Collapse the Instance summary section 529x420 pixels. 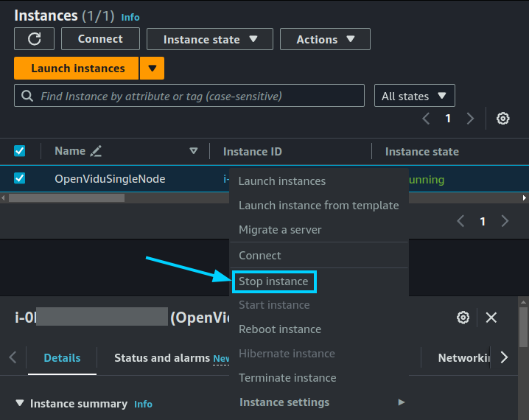point(20,403)
